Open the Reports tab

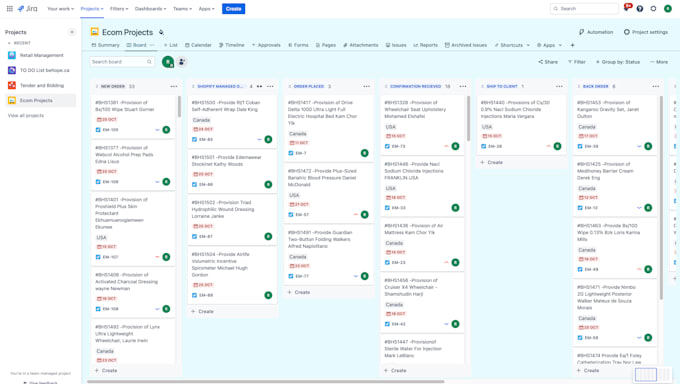(x=425, y=45)
